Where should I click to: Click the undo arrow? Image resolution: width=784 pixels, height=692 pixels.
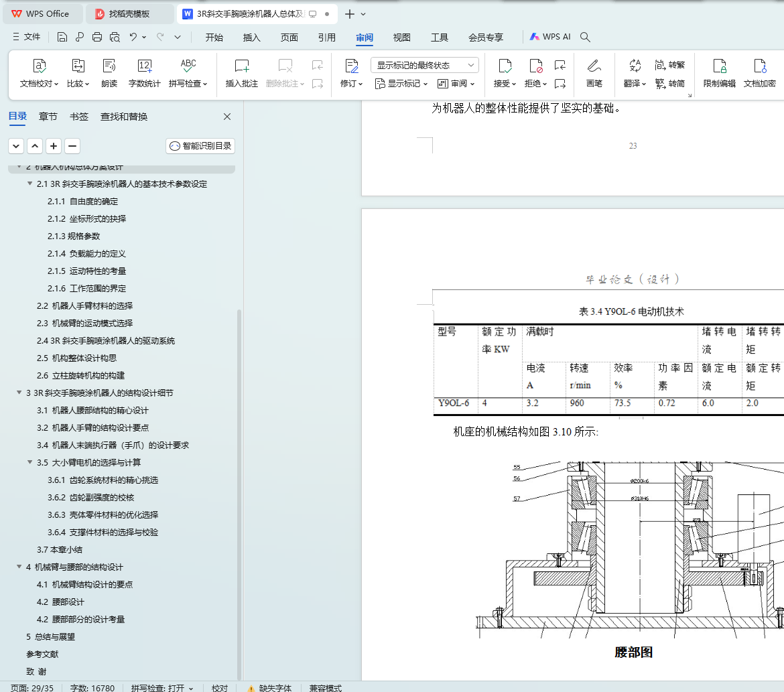[133, 37]
